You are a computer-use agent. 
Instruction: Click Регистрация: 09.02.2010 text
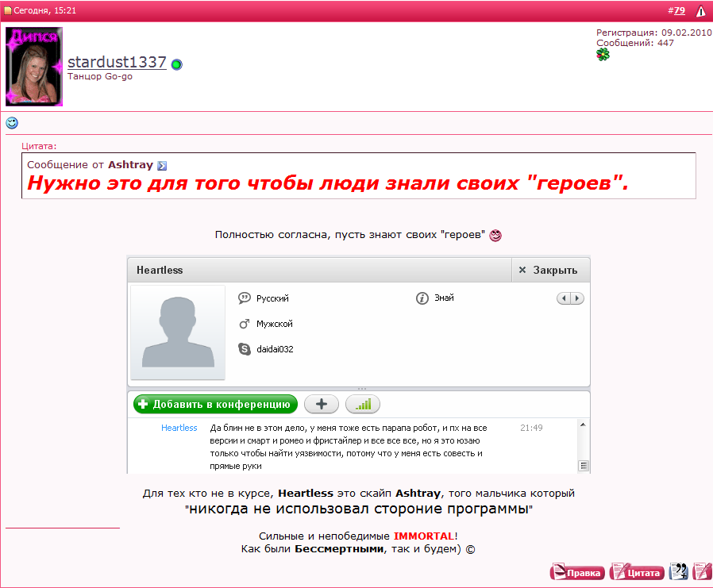point(653,33)
